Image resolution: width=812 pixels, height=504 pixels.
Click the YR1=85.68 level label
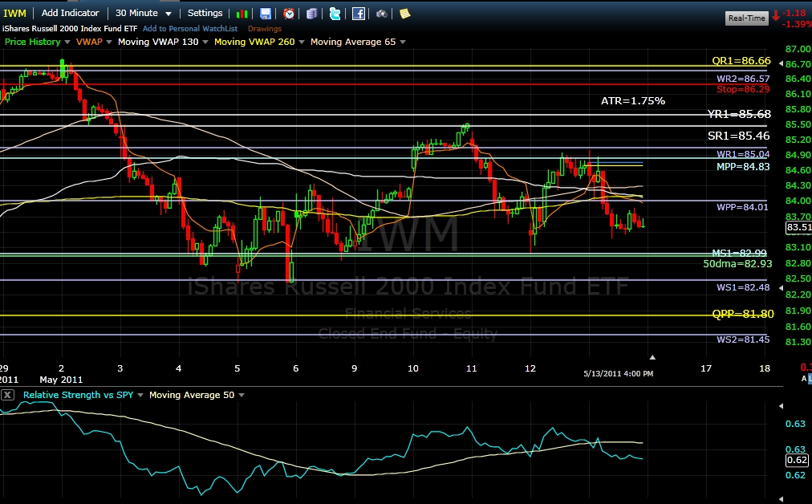pos(739,114)
